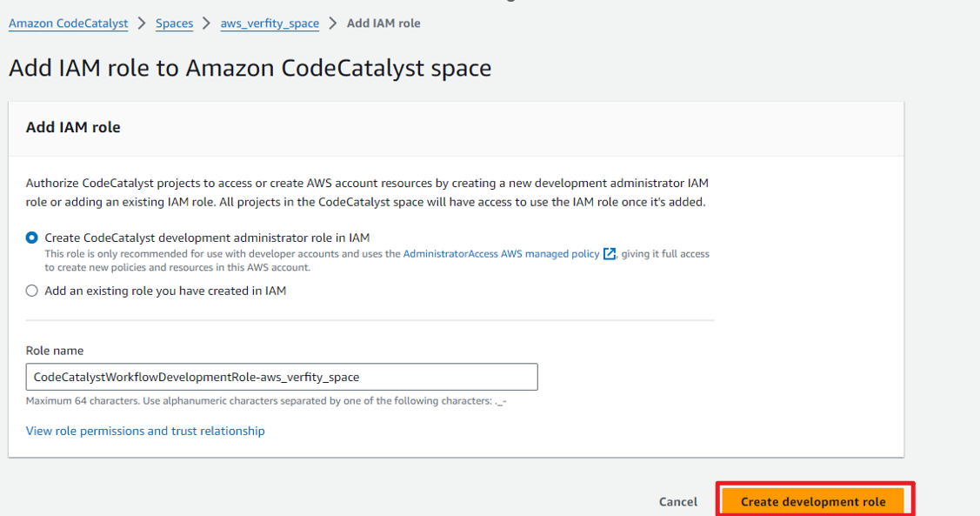The width and height of the screenshot is (980, 516).
Task: Focus the Role name text field
Action: click(x=282, y=377)
